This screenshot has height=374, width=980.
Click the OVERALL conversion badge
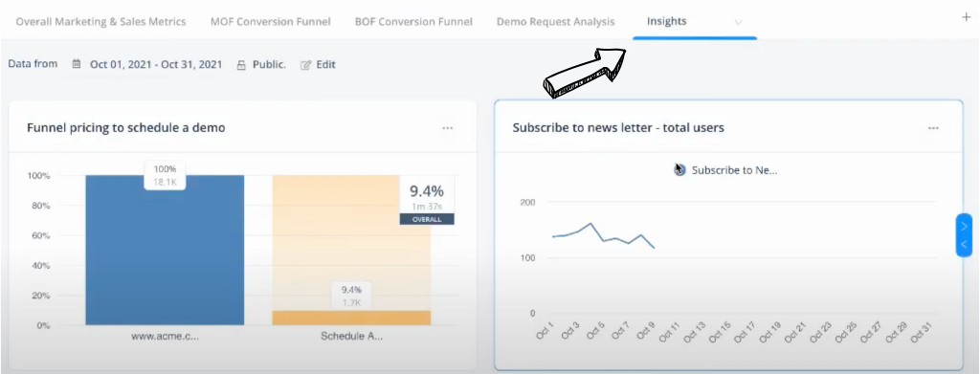pos(427,219)
